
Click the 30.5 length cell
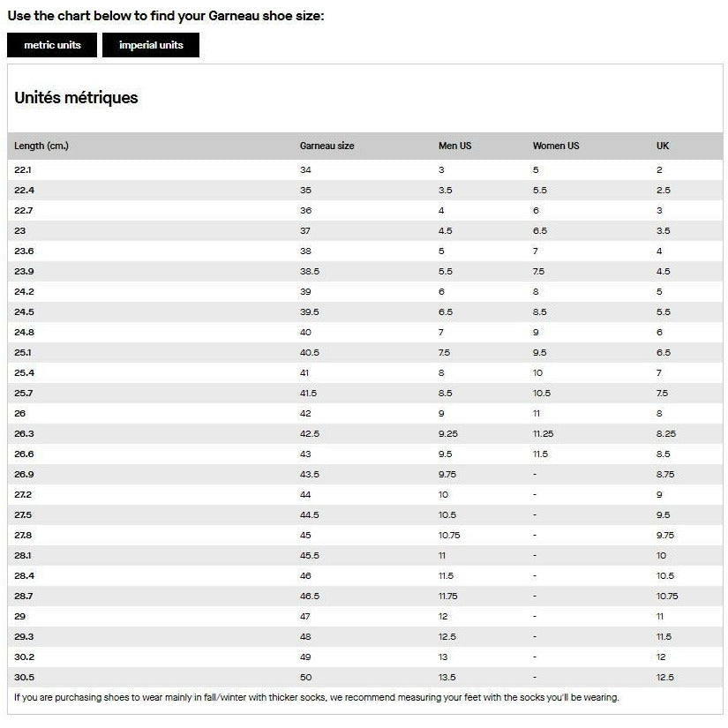click(25, 677)
